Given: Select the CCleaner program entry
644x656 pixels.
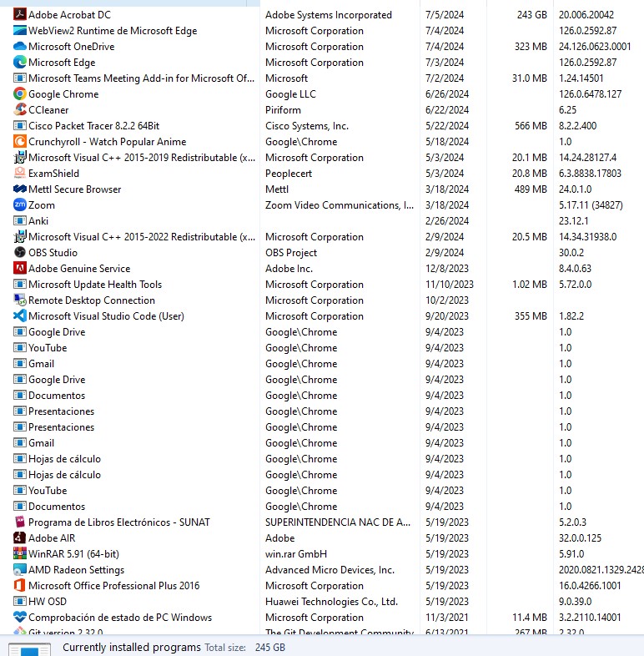Looking at the screenshot, I should click(48, 110).
